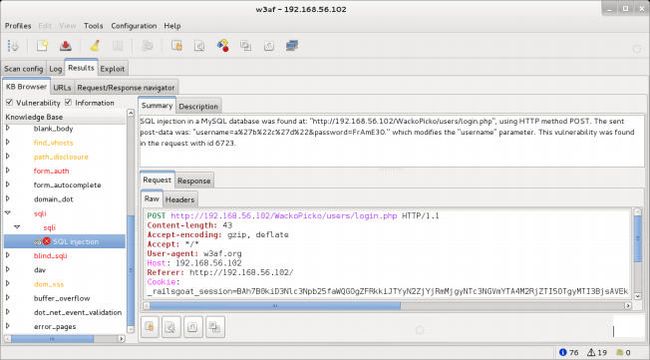
Task: Click the new profile page icon in toolbar
Action: click(x=42, y=46)
